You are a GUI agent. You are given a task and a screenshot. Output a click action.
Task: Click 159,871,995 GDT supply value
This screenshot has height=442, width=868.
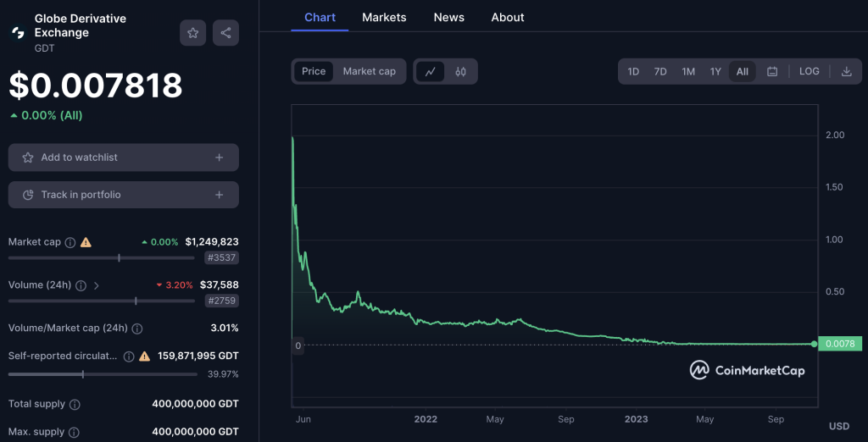click(198, 355)
